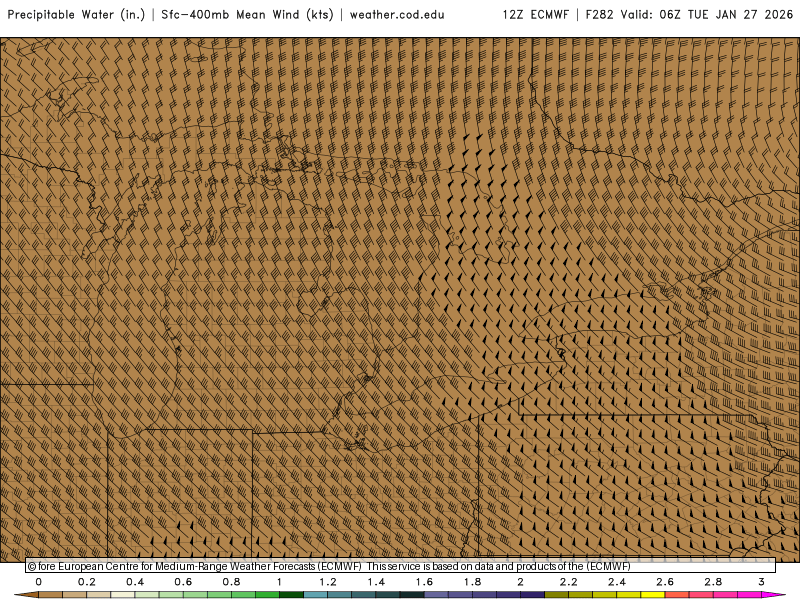Click the orange-red swatch right of label 2.6

tap(677, 595)
